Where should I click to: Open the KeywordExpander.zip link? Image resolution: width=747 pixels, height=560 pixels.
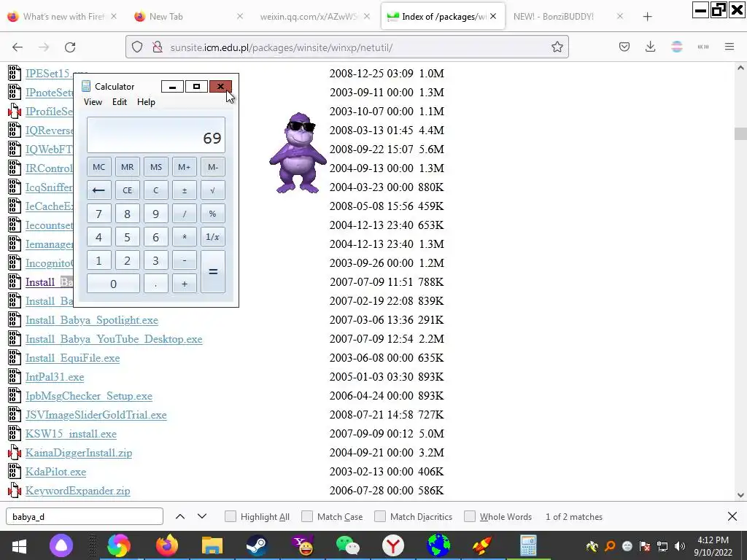pos(77,491)
